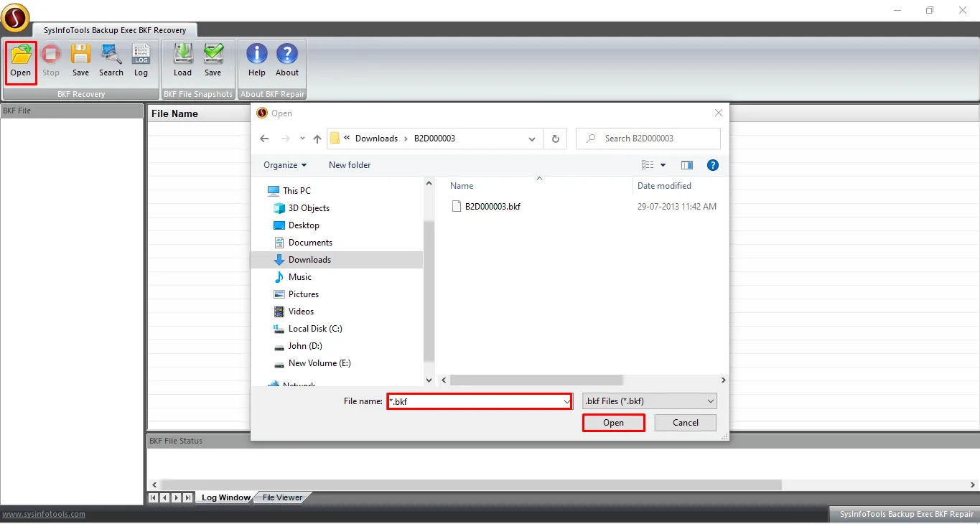Open Pictures in the navigation tree
Viewport: 980px width, 524px height.
pos(297,294)
